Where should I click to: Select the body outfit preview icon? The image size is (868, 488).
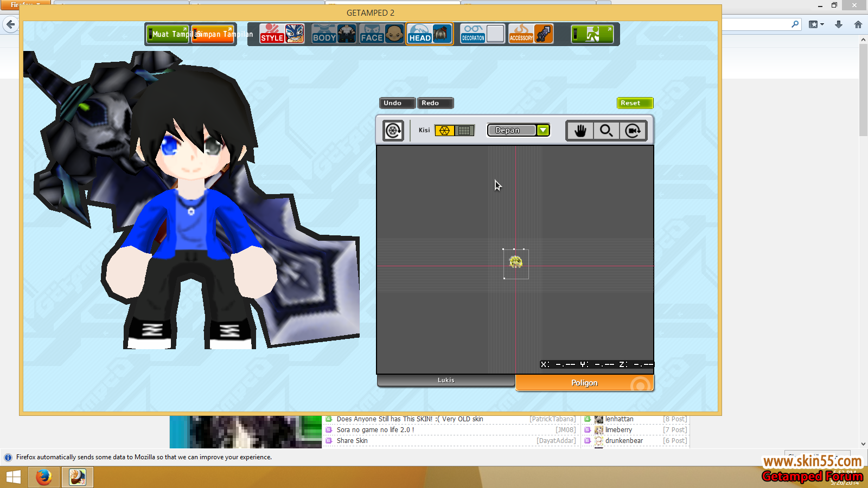click(x=347, y=34)
